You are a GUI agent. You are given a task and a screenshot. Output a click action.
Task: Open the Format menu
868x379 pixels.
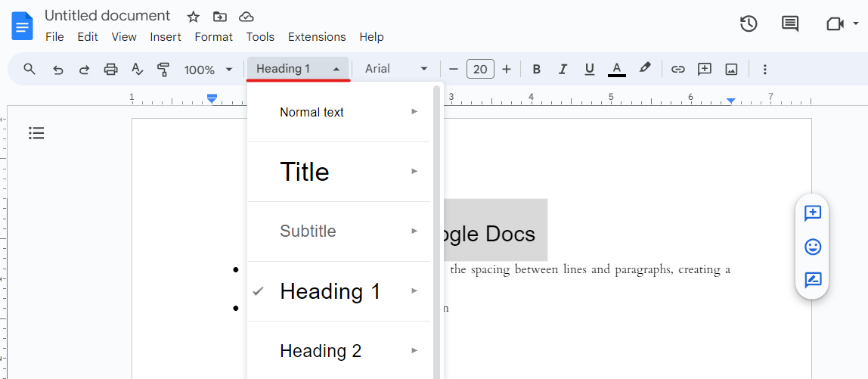pos(213,36)
